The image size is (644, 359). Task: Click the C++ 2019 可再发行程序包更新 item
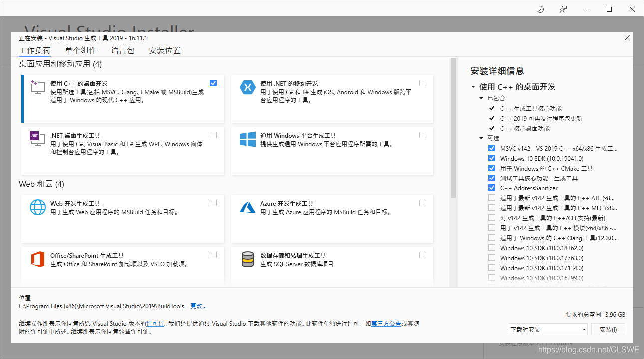(x=541, y=118)
